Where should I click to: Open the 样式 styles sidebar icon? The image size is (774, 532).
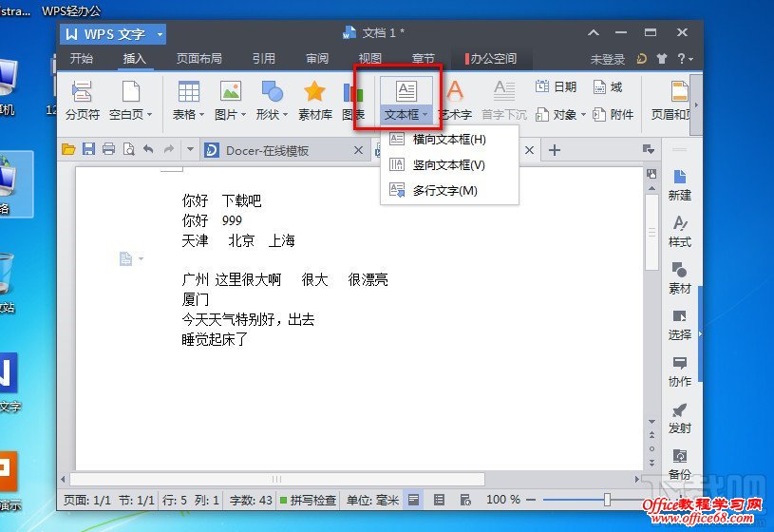point(679,230)
